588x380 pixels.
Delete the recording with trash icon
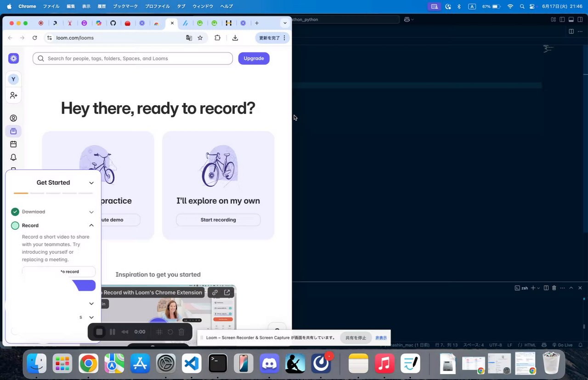[181, 332]
